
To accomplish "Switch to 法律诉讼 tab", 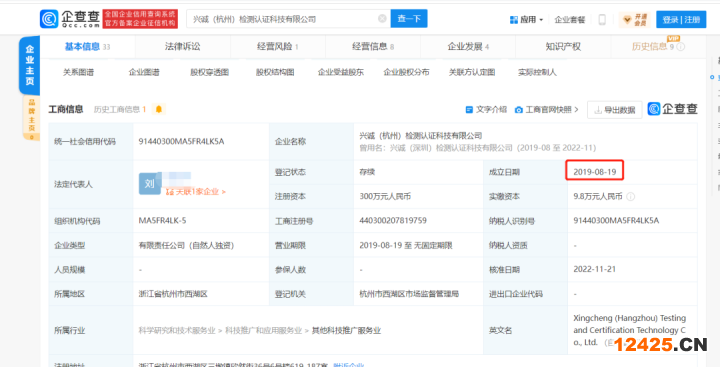I will coord(183,46).
